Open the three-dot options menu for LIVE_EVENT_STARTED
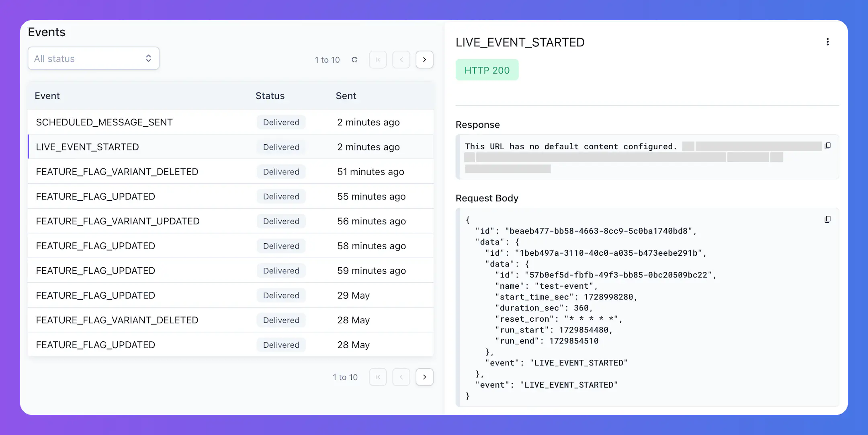 827,41
